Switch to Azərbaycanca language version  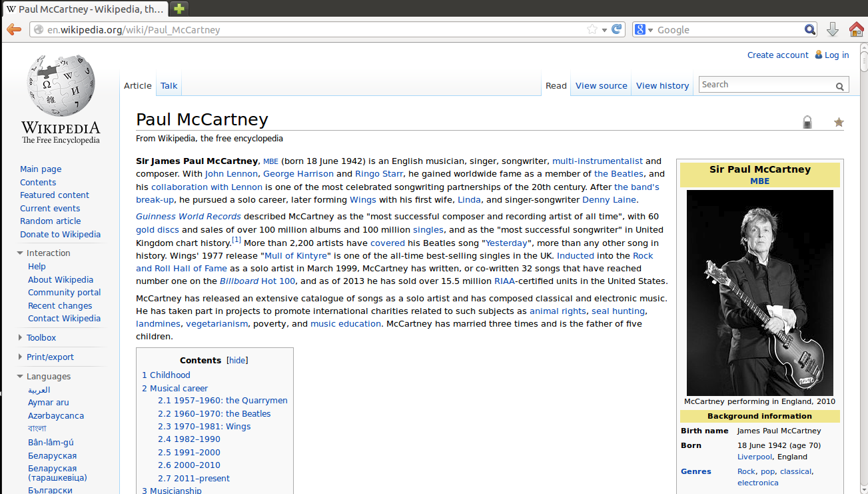pos(56,416)
